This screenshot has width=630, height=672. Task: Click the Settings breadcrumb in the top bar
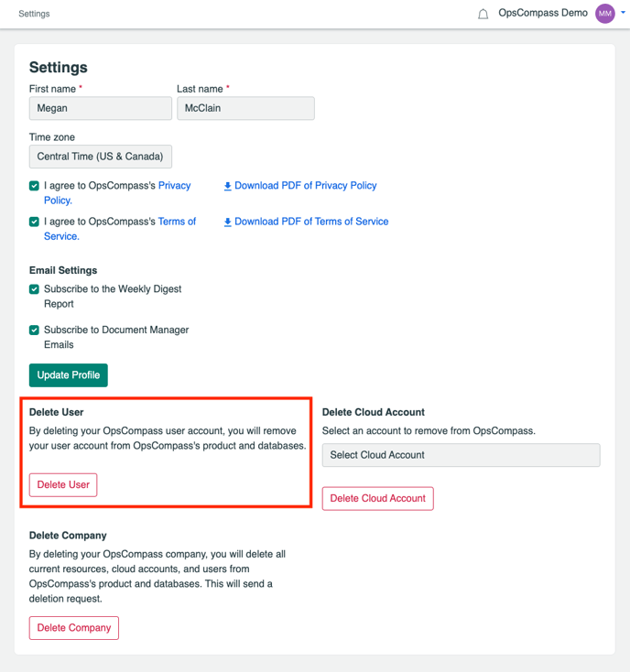34,14
